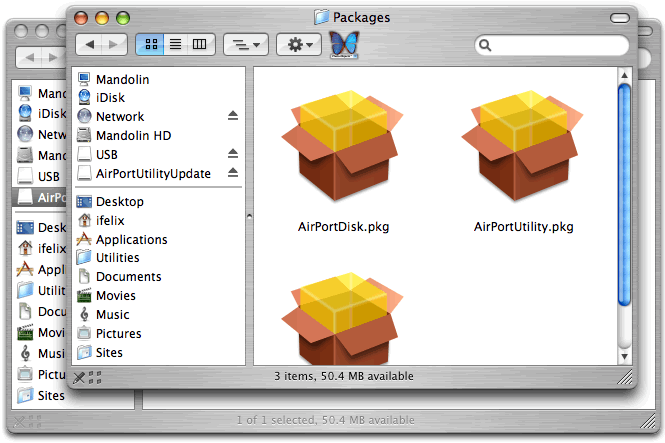The height and width of the screenshot is (443, 665).
Task: Open Pictures in Packages sidebar
Action: pos(158,334)
